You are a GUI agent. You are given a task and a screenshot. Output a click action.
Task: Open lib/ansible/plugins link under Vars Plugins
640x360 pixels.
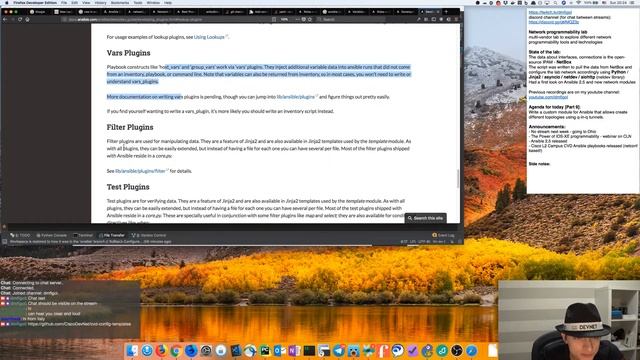[x=296, y=97]
